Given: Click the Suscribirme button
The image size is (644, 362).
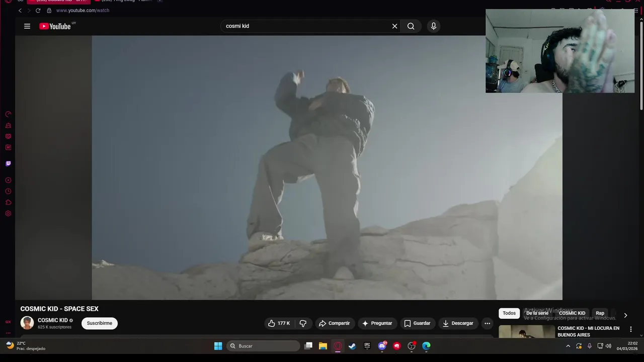Looking at the screenshot, I should tap(100, 323).
